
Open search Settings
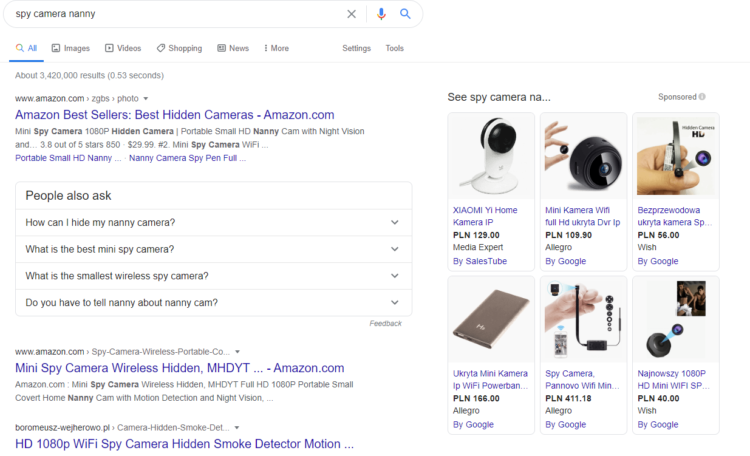[x=356, y=48]
